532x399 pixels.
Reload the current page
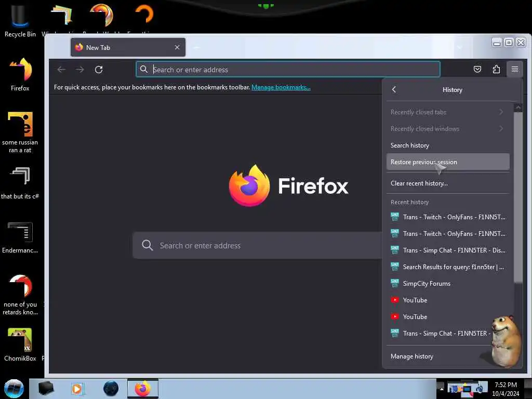(99, 70)
